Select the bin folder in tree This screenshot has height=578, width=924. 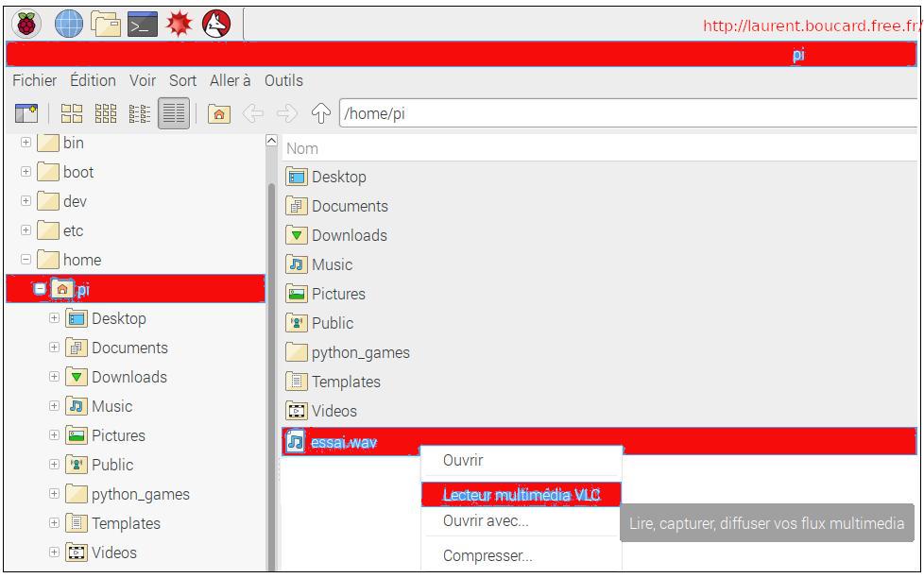61,143
